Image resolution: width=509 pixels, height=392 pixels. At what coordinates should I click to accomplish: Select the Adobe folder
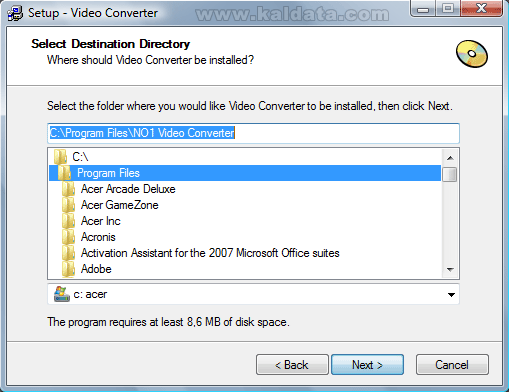point(245,269)
